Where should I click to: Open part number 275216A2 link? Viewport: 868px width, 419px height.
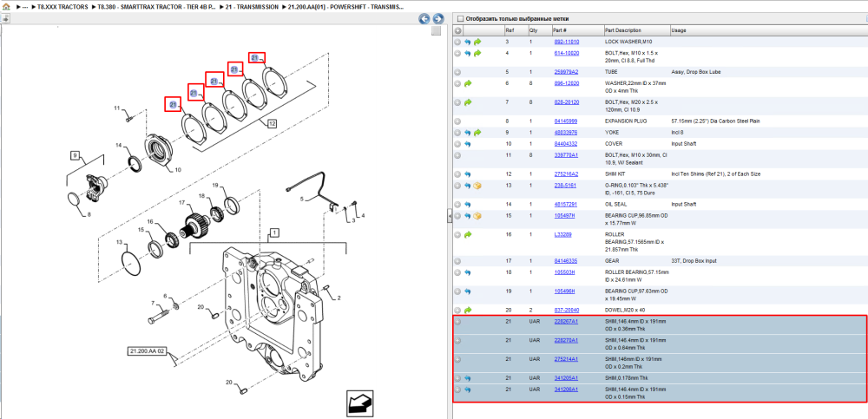tap(566, 173)
